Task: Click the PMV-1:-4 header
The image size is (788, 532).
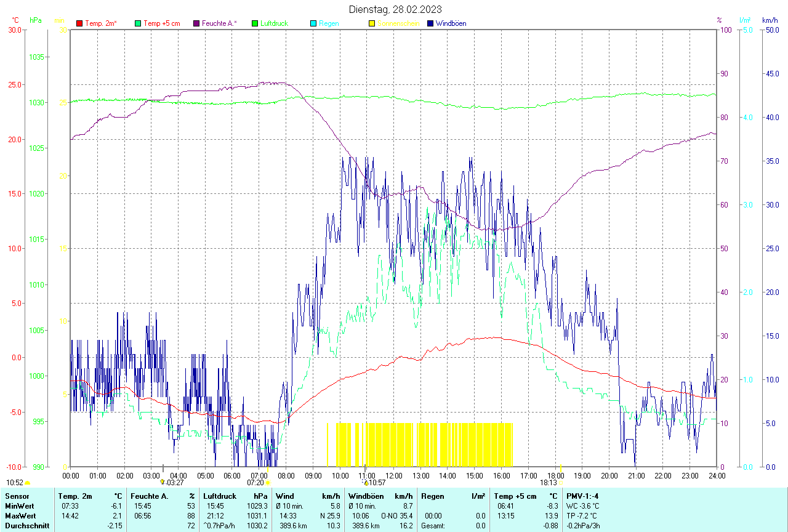Action: point(582,496)
